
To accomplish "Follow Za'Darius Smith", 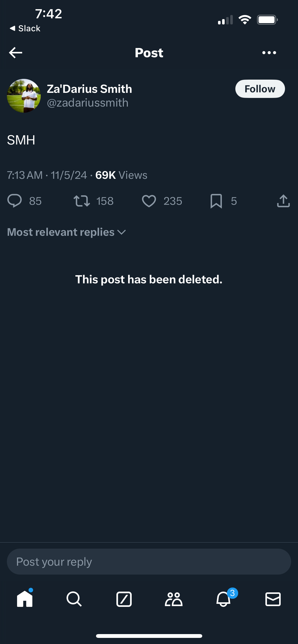I will coord(260,89).
